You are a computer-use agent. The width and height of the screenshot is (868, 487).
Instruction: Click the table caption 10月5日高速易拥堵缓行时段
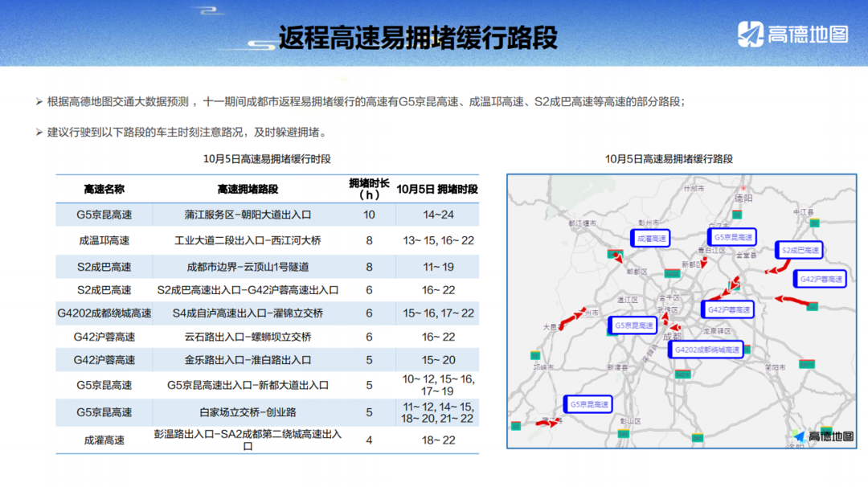coord(267,159)
